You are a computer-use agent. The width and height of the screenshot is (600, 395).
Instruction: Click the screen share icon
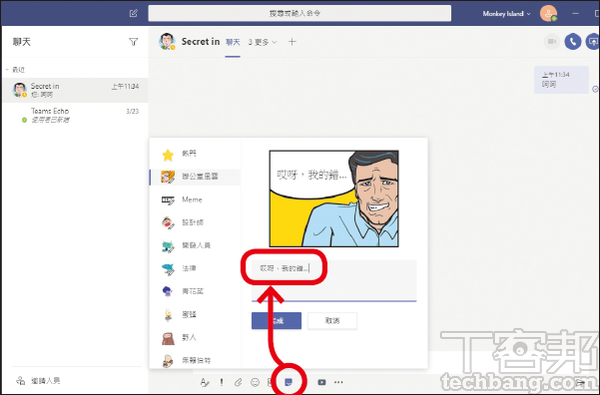(593, 42)
